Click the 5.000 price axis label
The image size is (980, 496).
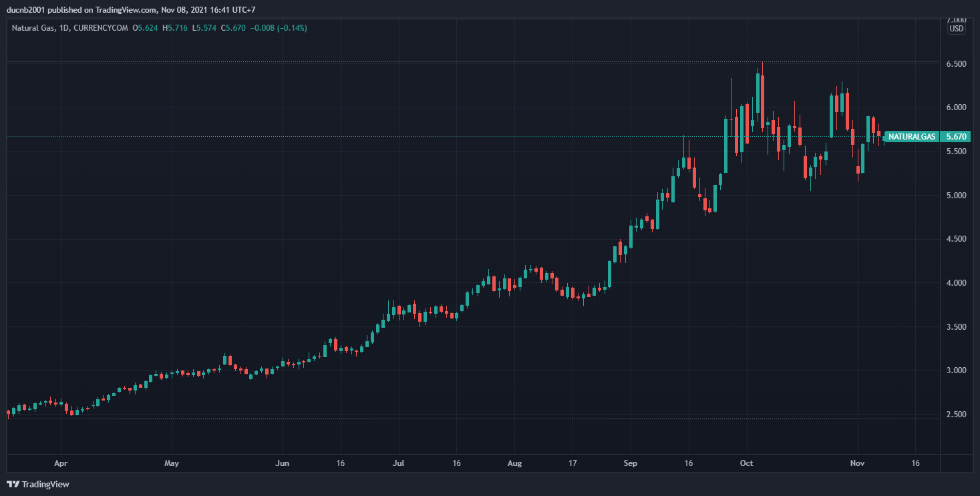[x=958, y=196]
